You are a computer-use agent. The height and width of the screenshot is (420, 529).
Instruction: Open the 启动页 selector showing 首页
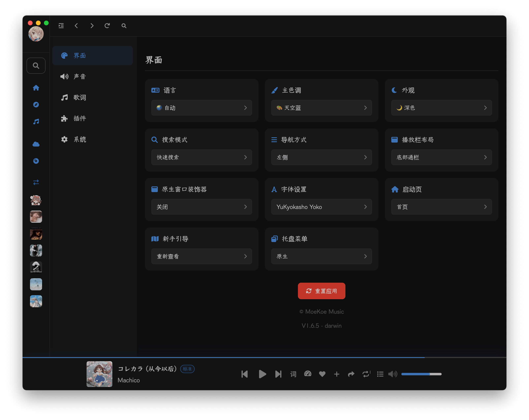click(x=441, y=207)
